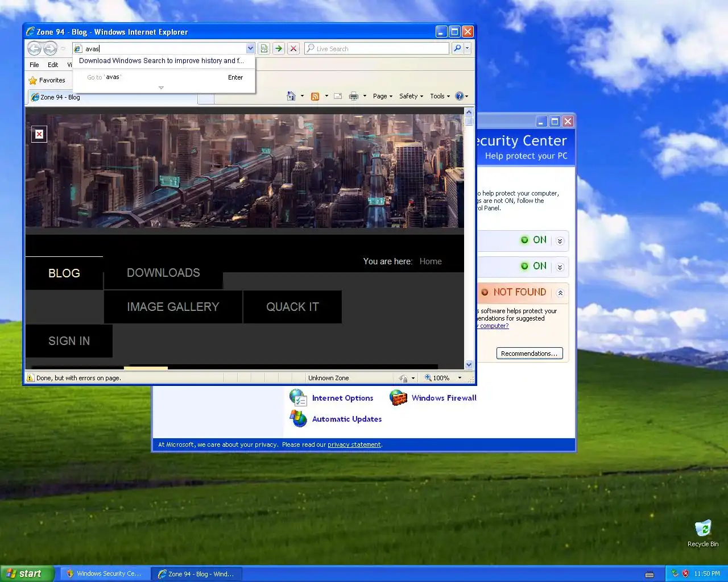Open the address bar dropdown arrow
This screenshot has width=728, height=582.
click(250, 48)
